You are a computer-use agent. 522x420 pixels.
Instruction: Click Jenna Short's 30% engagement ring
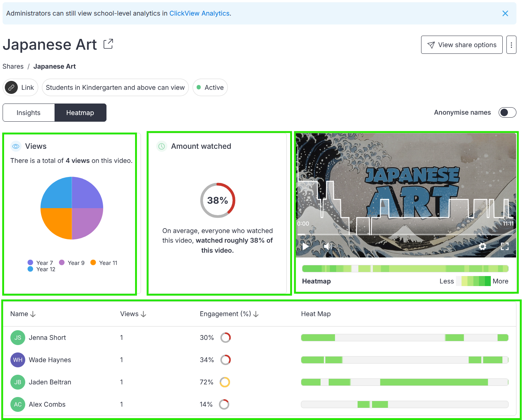[x=226, y=338]
